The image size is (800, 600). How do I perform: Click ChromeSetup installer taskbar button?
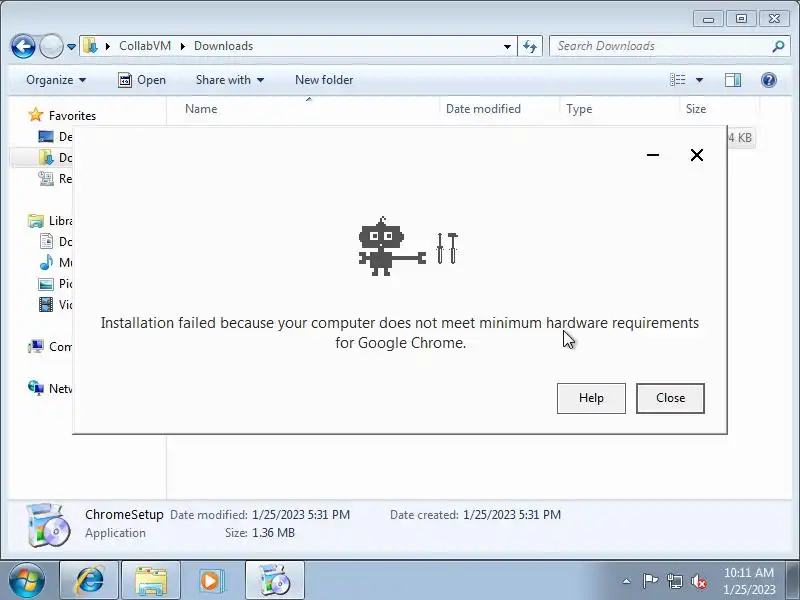point(274,580)
